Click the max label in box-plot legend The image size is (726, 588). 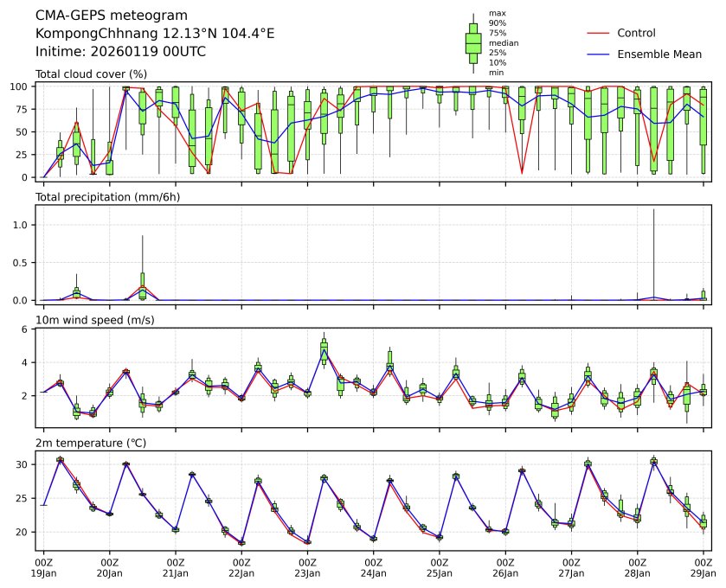point(496,13)
